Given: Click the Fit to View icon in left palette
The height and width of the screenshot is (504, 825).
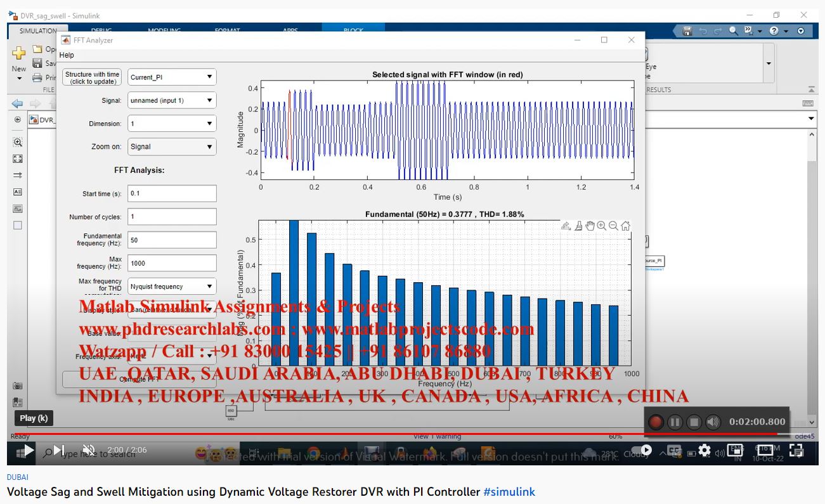Looking at the screenshot, I should (18, 159).
